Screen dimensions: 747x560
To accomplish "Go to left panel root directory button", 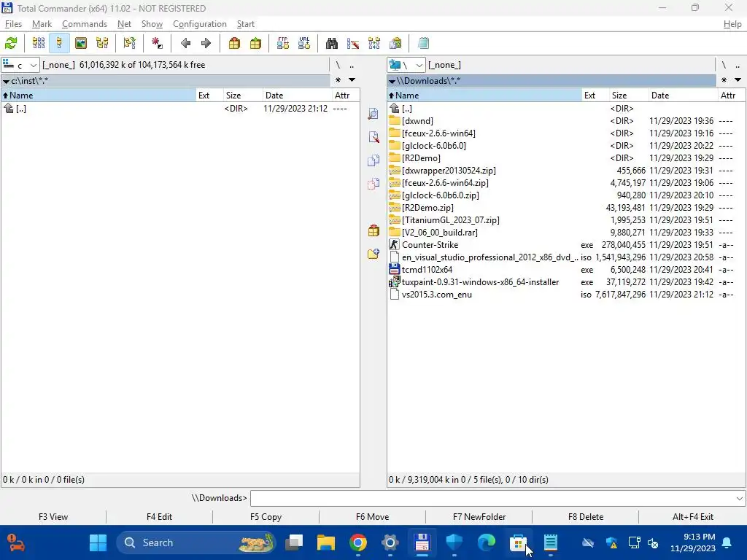I will 338,65.
